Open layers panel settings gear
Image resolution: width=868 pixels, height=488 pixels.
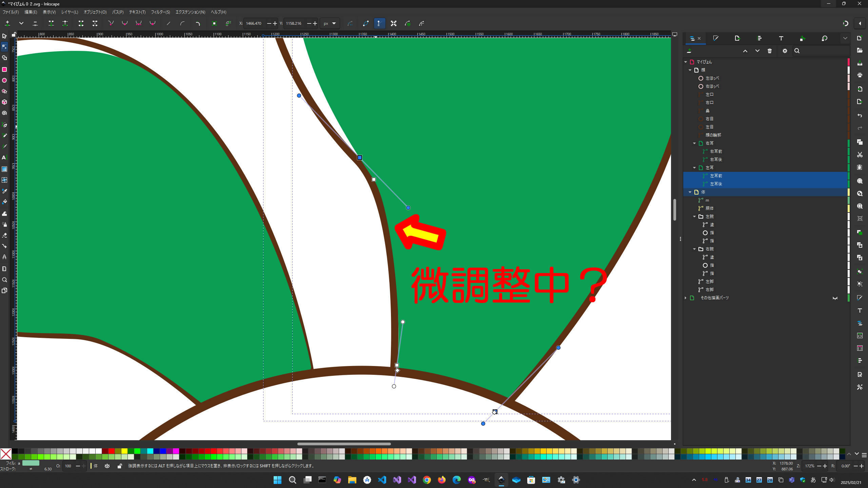(x=785, y=51)
